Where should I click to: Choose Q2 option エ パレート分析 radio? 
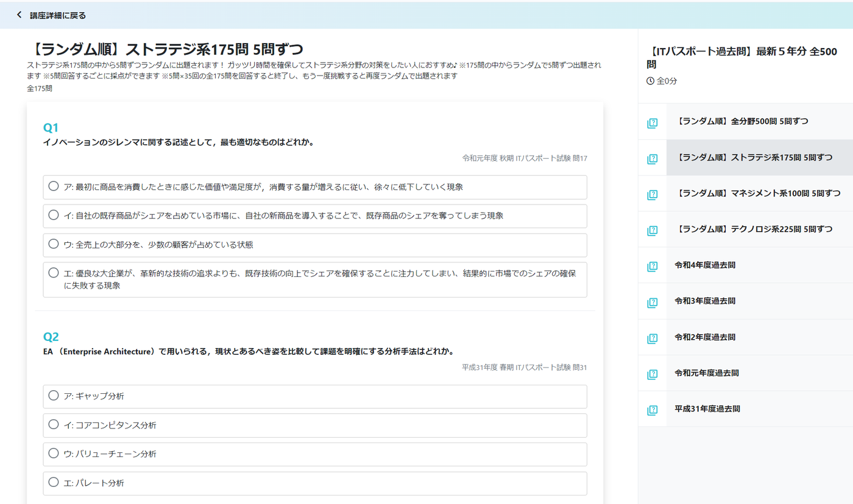[x=54, y=482]
